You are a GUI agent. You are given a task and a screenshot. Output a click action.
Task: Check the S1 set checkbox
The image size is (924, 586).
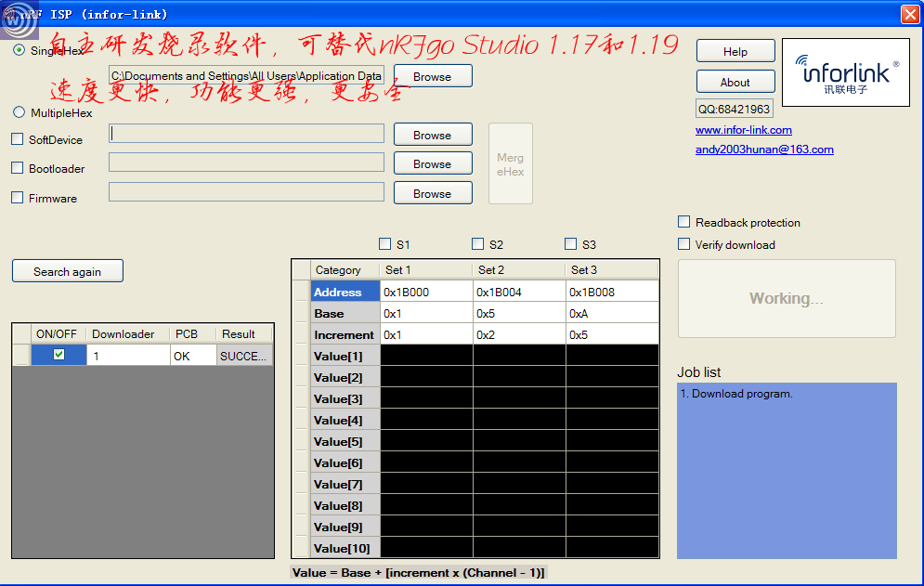(385, 244)
